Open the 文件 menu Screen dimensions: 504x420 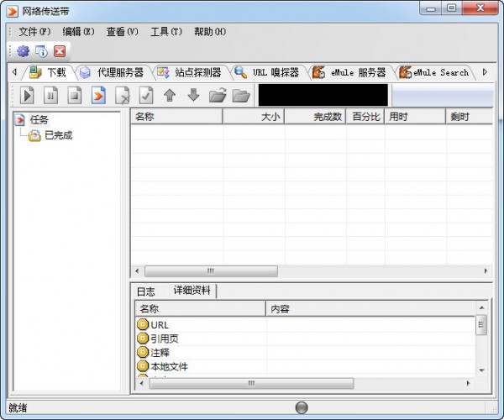(34, 31)
